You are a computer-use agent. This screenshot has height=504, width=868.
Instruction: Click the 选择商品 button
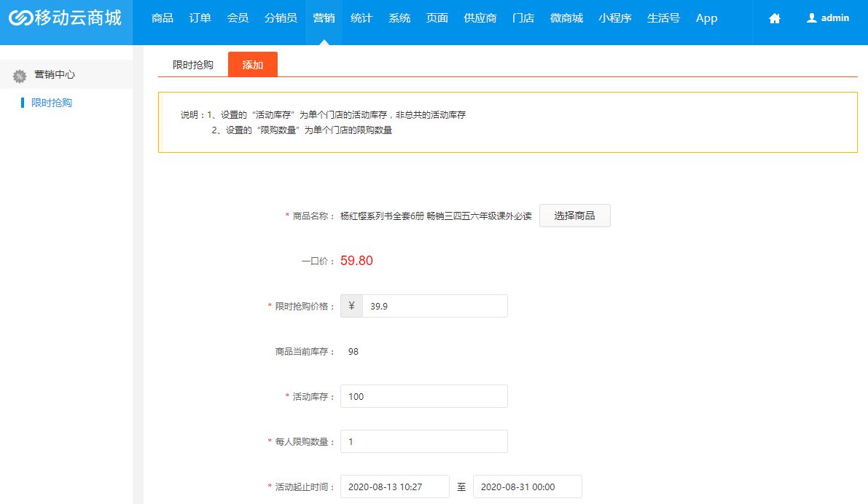click(574, 216)
